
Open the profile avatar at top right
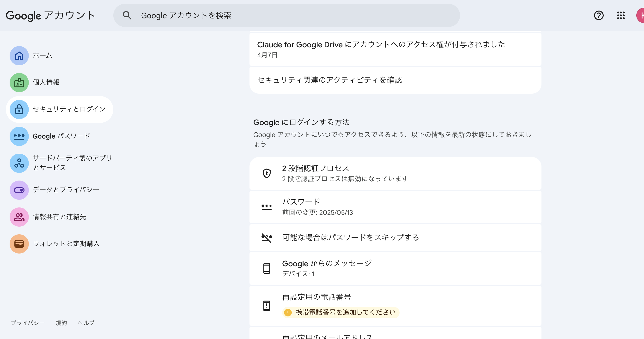click(x=640, y=15)
